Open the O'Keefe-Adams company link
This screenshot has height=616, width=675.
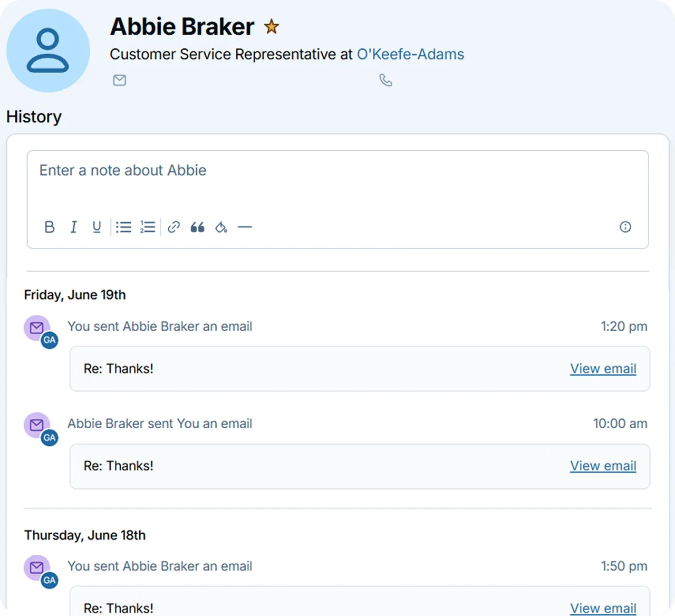click(410, 54)
